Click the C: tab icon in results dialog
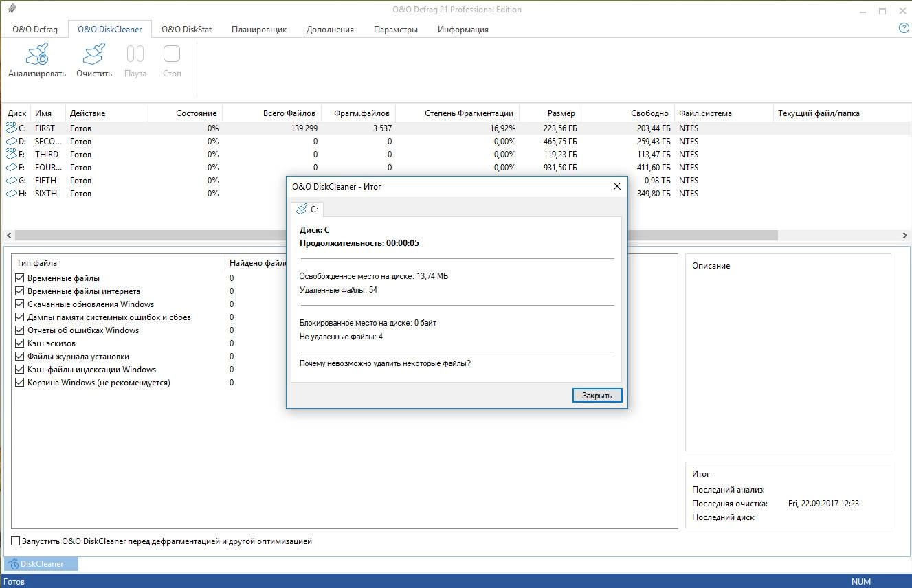The image size is (912, 588). tap(302, 209)
